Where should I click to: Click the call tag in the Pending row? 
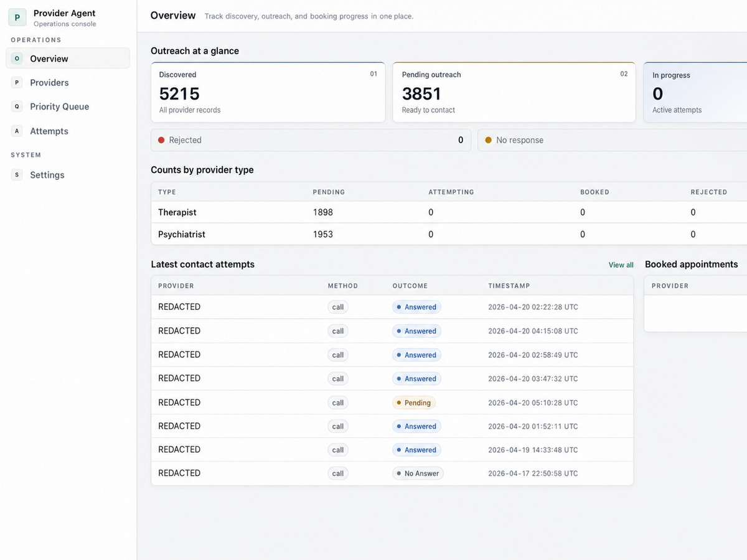[338, 403]
